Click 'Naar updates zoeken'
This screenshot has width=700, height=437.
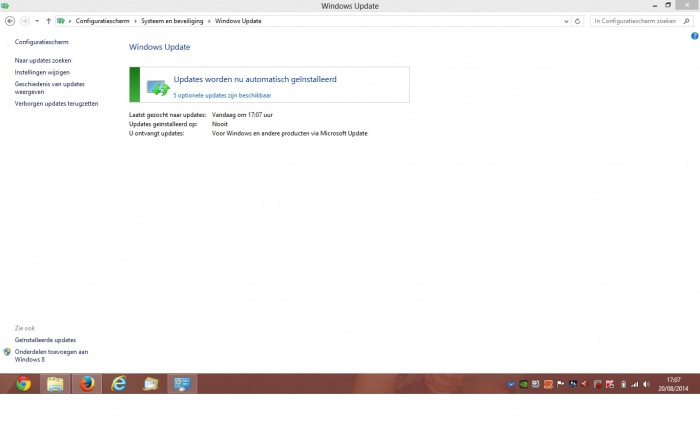tap(43, 60)
